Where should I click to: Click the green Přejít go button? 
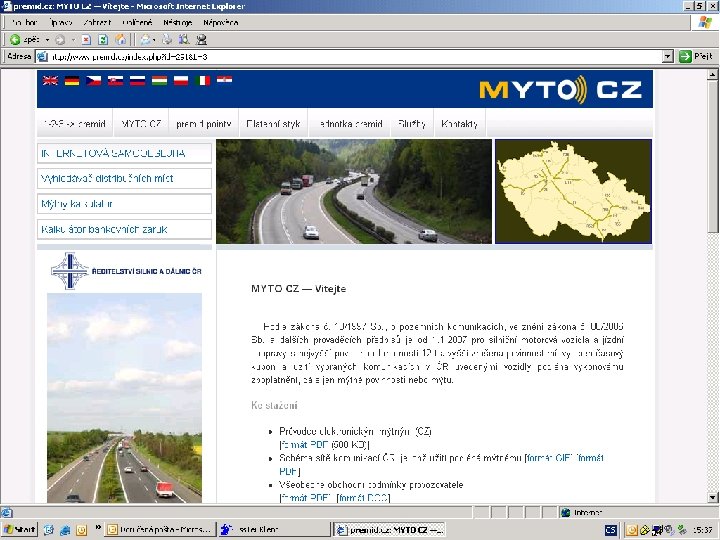click(x=696, y=56)
